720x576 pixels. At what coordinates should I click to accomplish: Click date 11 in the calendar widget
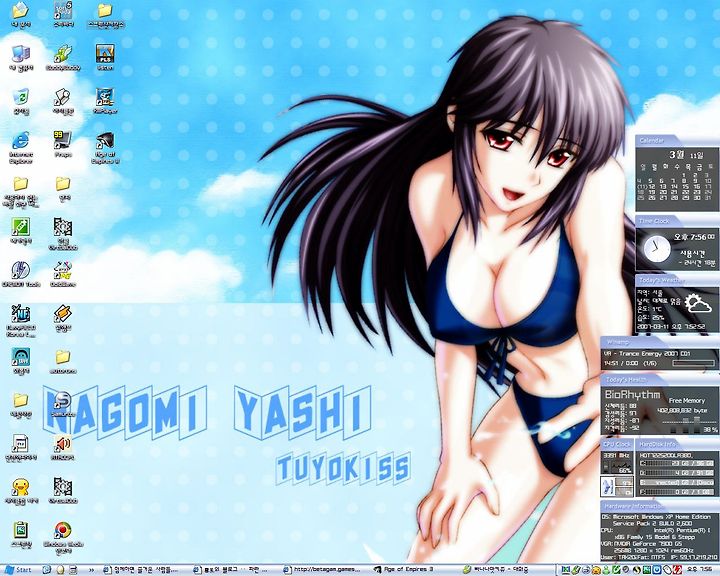pos(642,186)
